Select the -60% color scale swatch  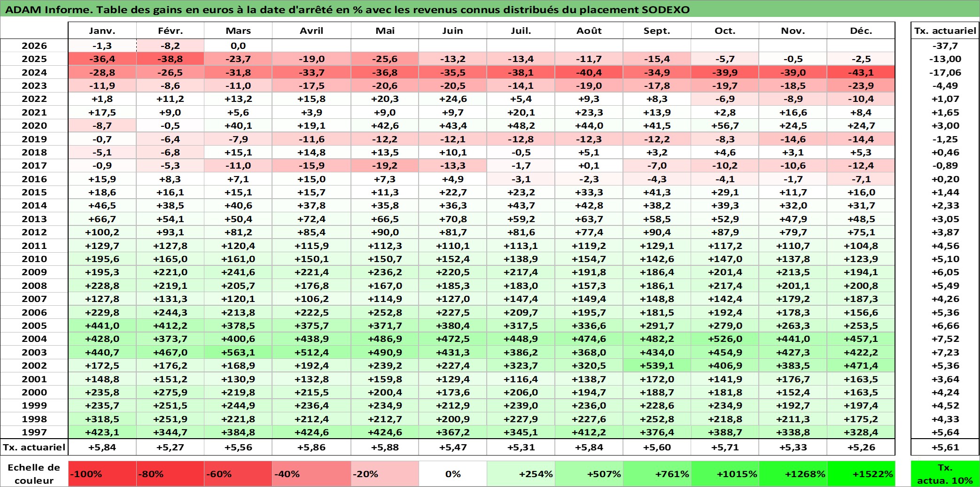(238, 474)
